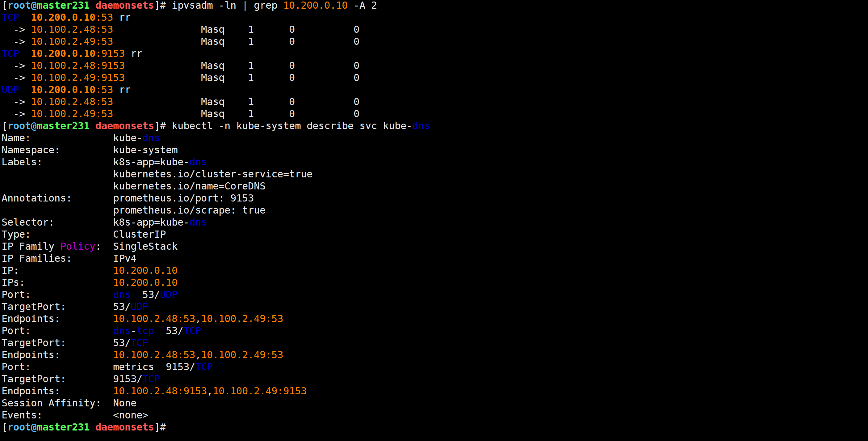The width and height of the screenshot is (868, 441).
Task: Click Session Affinity value None
Action: click(125, 403)
